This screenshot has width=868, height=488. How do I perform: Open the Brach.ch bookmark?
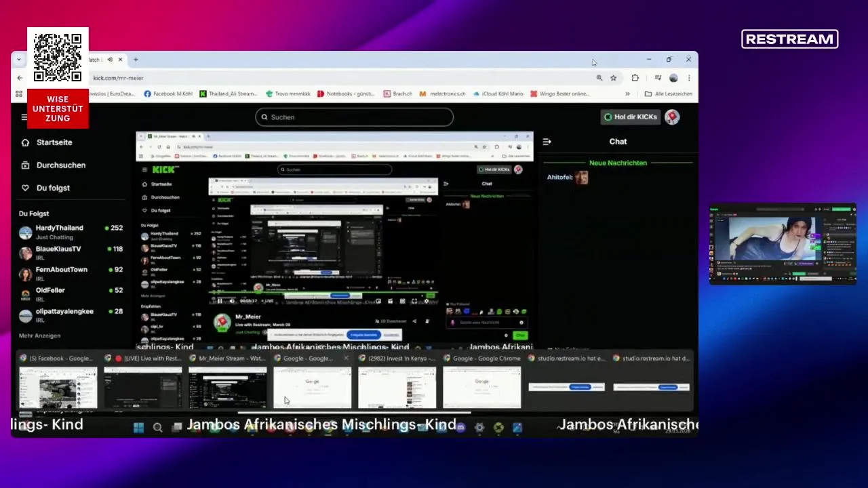(x=398, y=94)
